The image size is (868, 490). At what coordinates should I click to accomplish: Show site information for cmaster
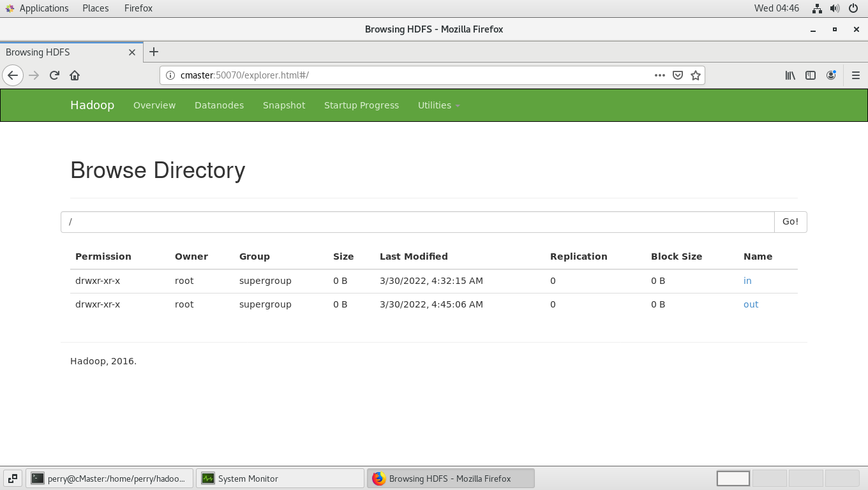point(170,75)
